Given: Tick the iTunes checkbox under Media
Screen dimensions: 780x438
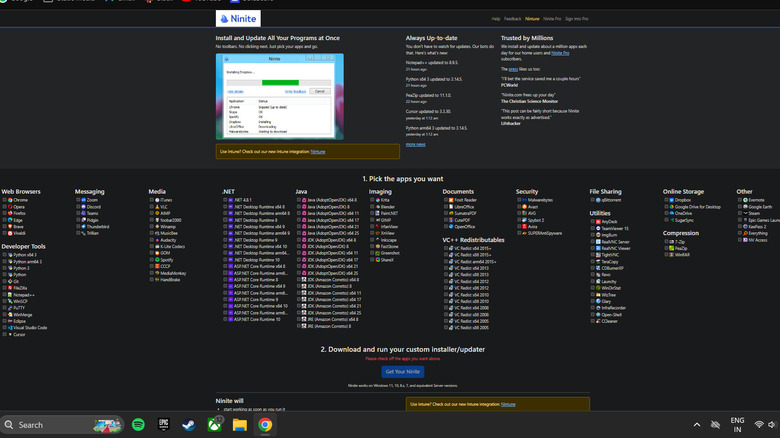Looking at the screenshot, I should [152, 200].
